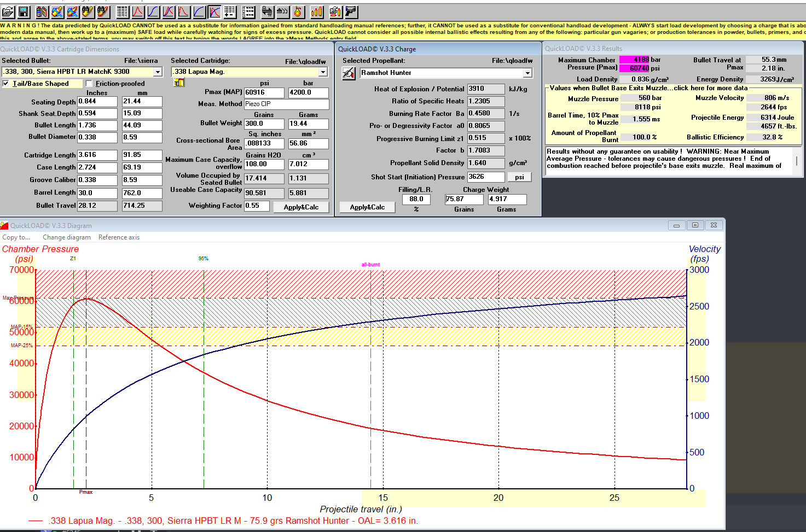
Task: Select the red skewed decaying pressure curve icon
Action: click(183, 11)
